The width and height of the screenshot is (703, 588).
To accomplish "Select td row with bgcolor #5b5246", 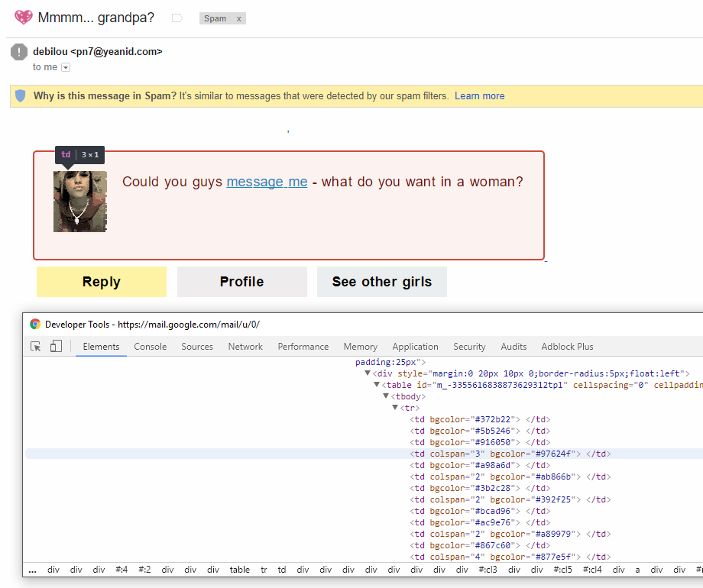I will coord(480,431).
